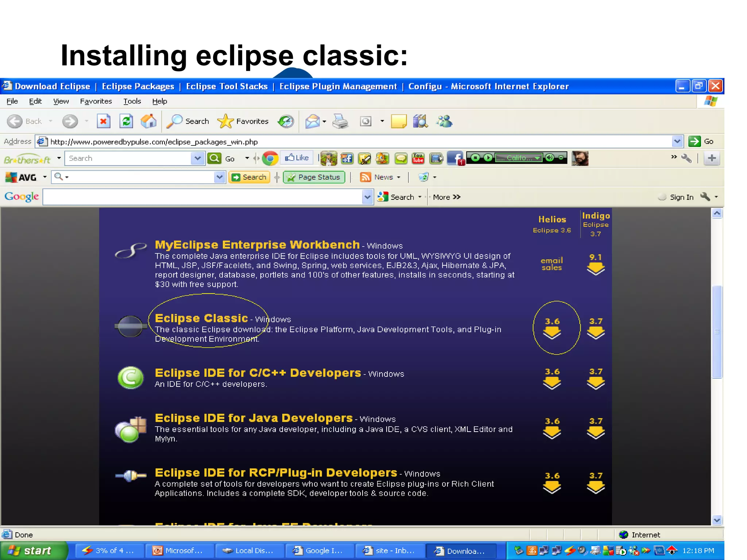747x560 pixels.
Task: Click the Like thumbs-up button
Action: coord(297,158)
